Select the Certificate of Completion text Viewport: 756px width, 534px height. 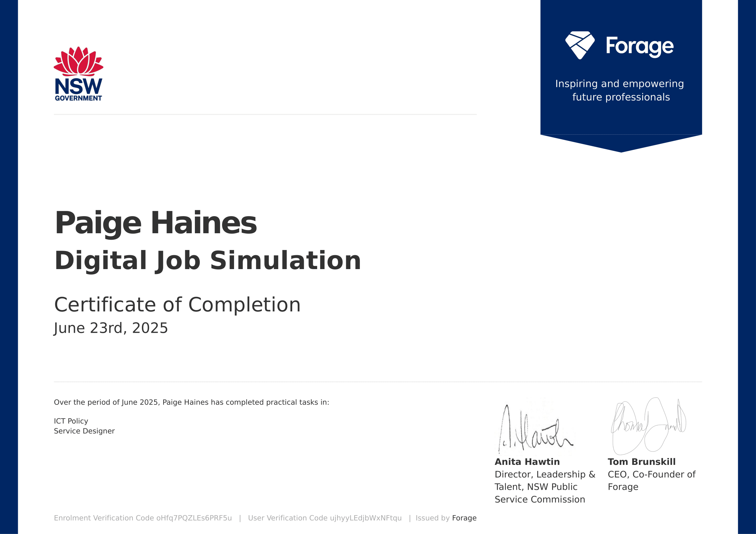[178, 305]
